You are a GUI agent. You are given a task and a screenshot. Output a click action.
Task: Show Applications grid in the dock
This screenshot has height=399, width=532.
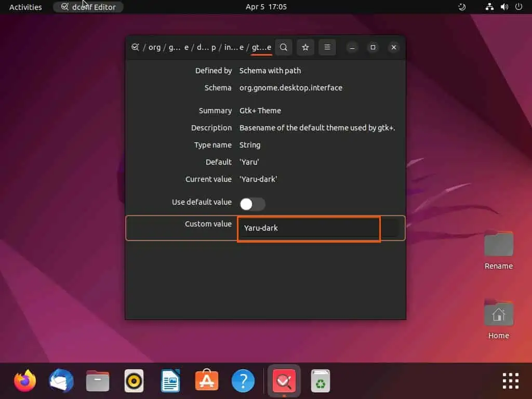(510, 381)
